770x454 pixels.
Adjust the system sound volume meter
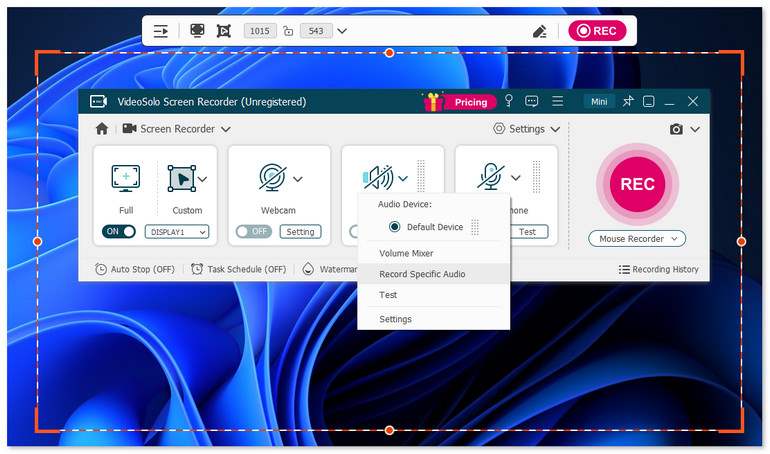pos(421,176)
